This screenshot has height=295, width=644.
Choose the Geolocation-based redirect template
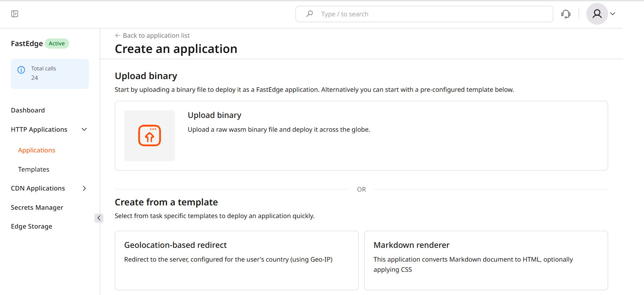click(x=237, y=261)
